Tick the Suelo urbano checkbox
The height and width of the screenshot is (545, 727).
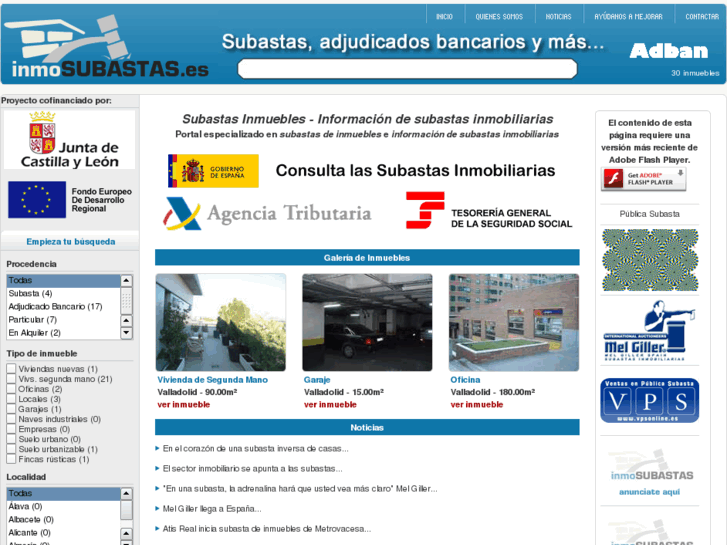coord(11,439)
